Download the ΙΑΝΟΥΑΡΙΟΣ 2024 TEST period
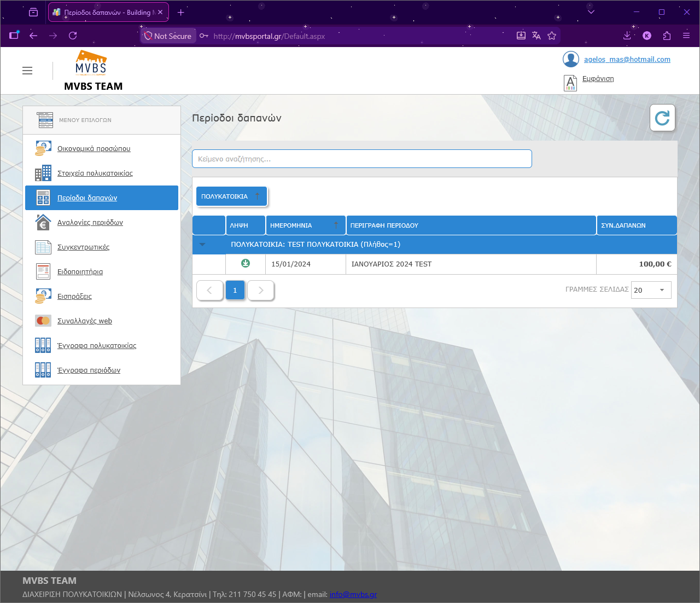 (x=246, y=263)
